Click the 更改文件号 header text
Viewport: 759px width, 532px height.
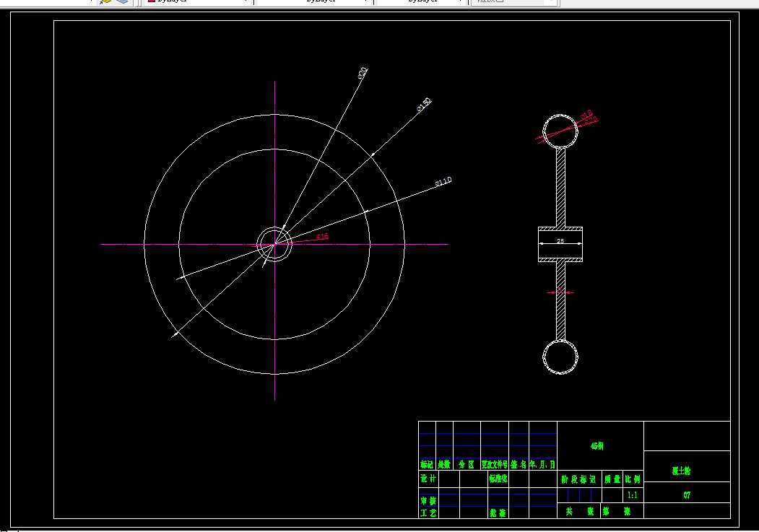(494, 464)
